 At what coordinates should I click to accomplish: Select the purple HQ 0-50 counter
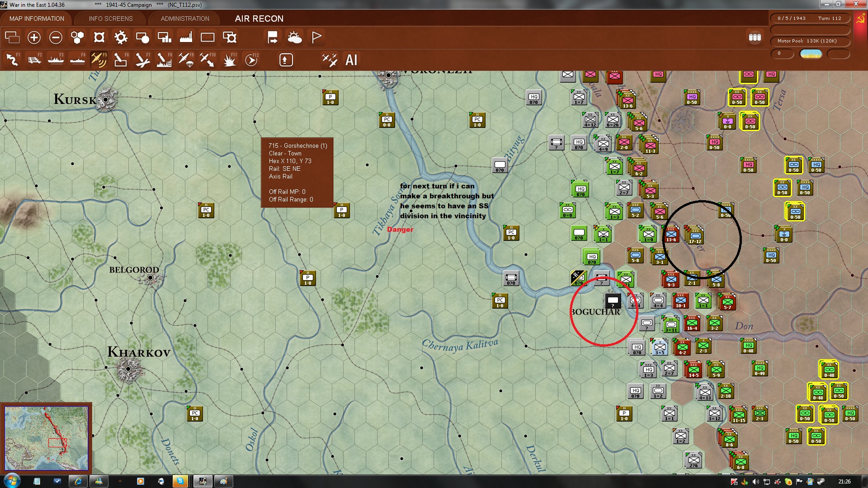click(x=692, y=98)
